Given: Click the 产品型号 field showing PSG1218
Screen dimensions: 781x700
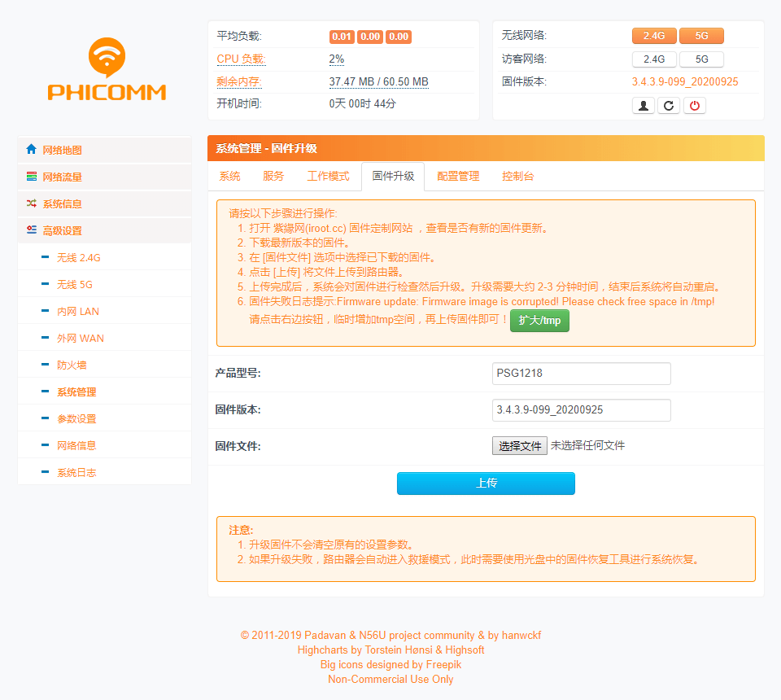Looking at the screenshot, I should pyautogui.click(x=581, y=373).
